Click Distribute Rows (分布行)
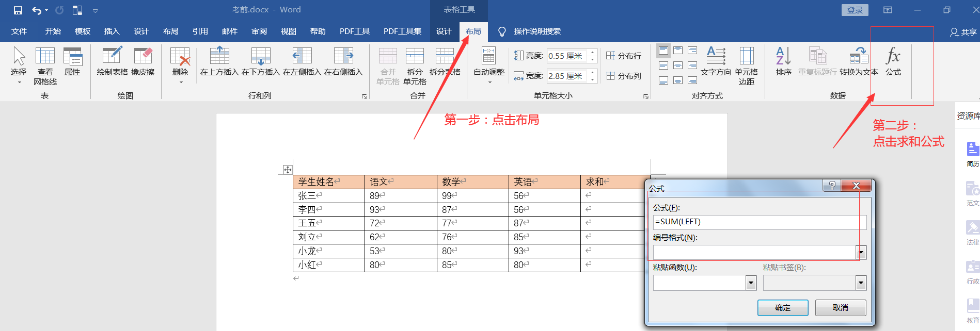980x331 pixels. [x=624, y=56]
